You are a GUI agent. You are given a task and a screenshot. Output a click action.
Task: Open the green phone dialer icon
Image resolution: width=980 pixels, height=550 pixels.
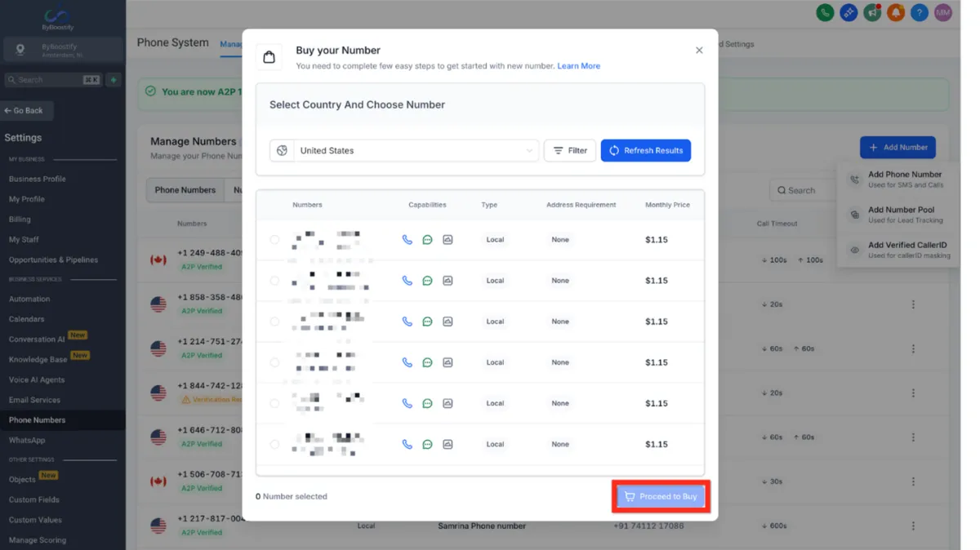tap(825, 12)
